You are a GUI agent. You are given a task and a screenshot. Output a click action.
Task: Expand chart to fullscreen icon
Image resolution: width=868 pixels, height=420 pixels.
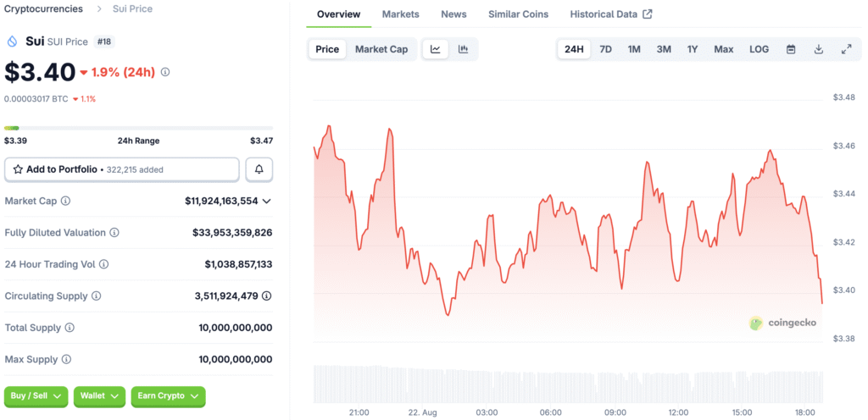(847, 49)
